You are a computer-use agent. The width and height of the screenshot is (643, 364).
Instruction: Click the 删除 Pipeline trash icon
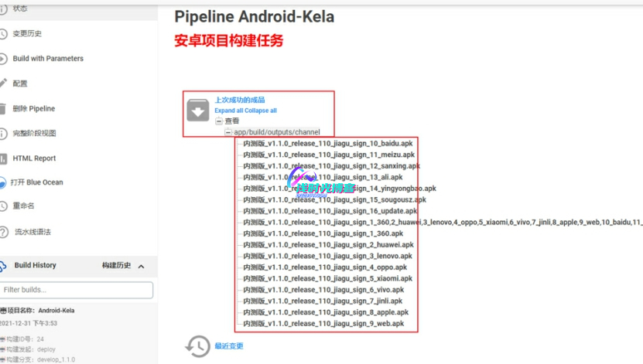pyautogui.click(x=4, y=109)
